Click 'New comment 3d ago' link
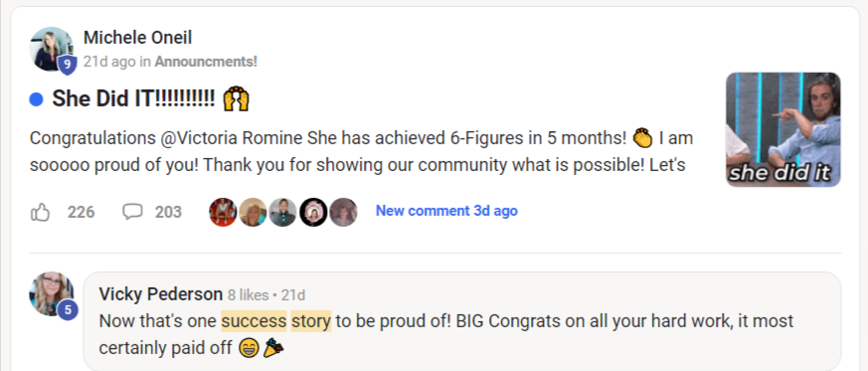 (x=446, y=211)
